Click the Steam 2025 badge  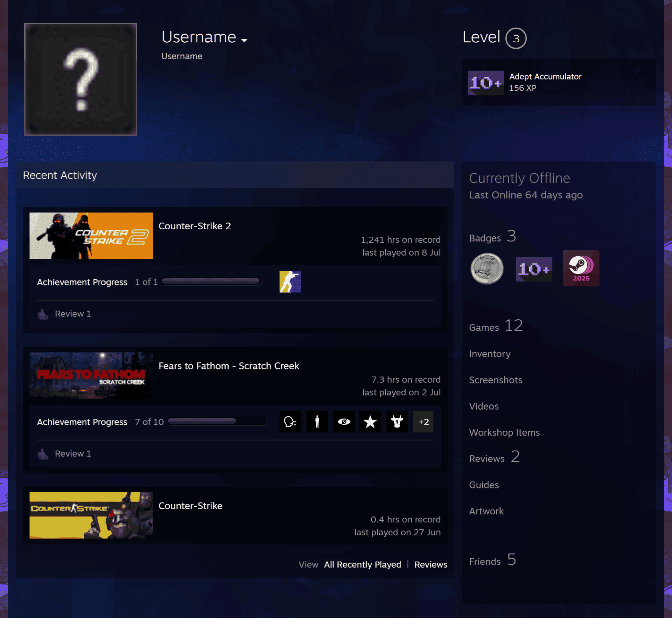(581, 268)
